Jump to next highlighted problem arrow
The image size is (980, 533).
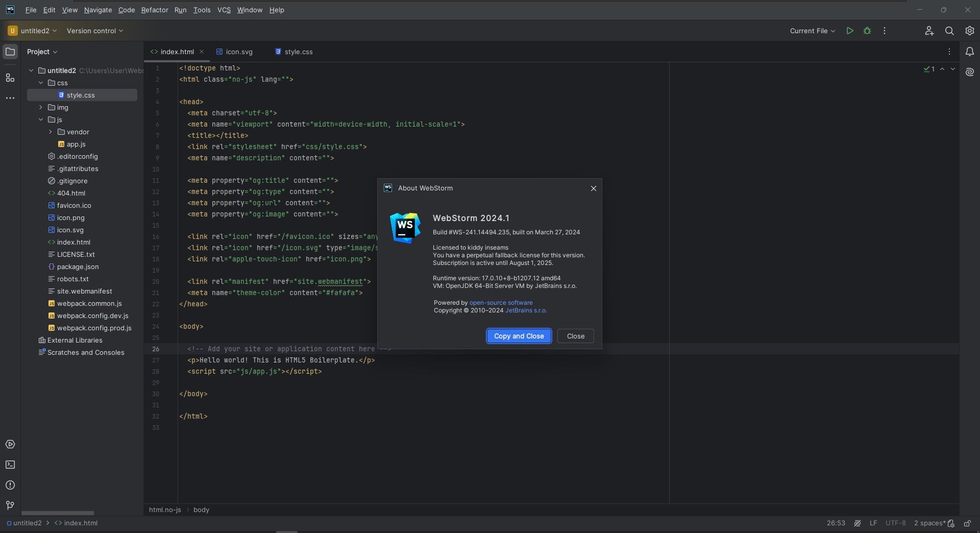click(x=953, y=69)
